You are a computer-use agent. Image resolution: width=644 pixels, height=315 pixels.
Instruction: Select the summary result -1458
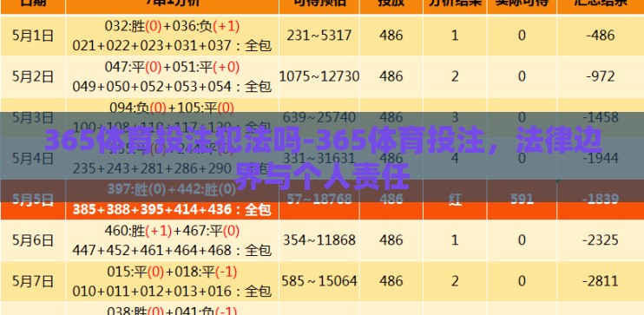coord(600,117)
